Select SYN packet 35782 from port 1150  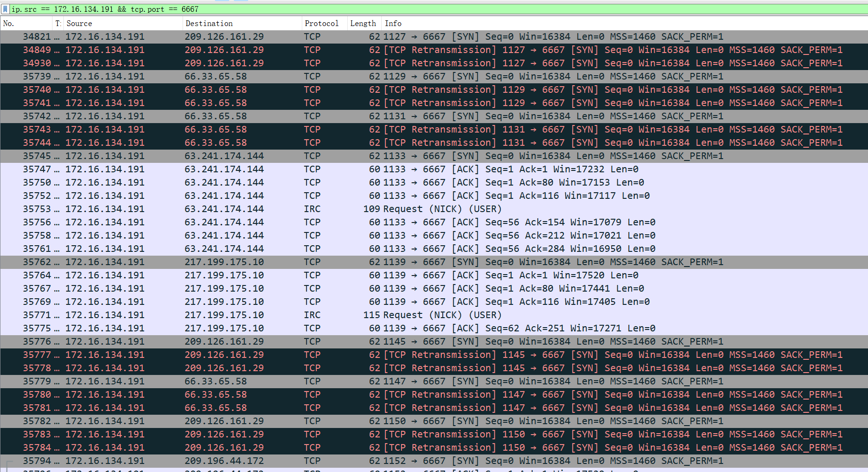(x=434, y=421)
